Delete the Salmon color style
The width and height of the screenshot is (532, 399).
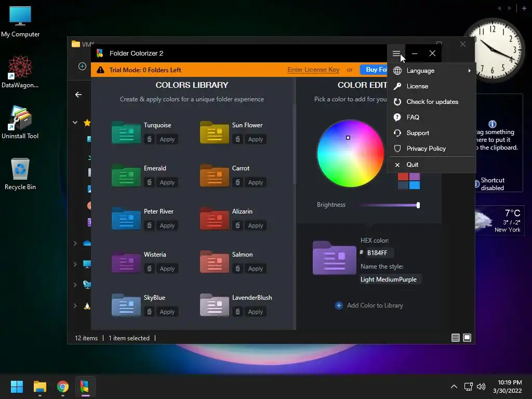238,269
